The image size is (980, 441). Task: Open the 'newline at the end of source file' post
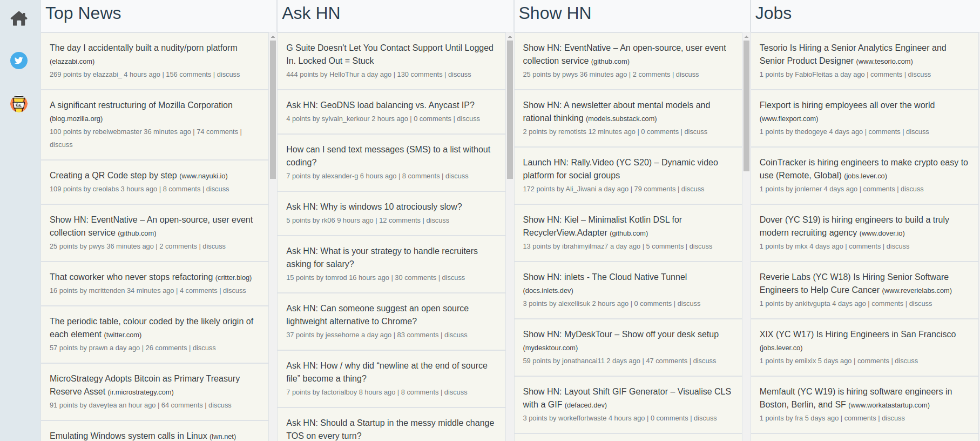[387, 372]
